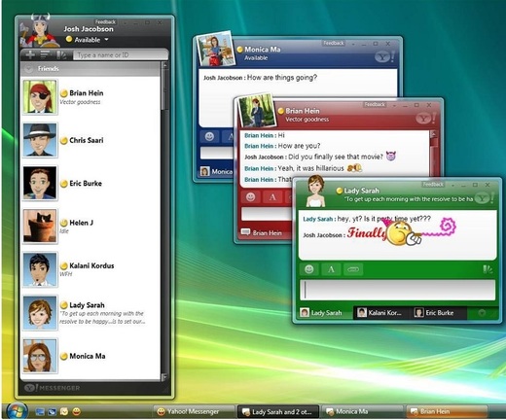Click the add tab button in Lady Sarah window
This screenshot has height=420, width=506.
(x=482, y=313)
